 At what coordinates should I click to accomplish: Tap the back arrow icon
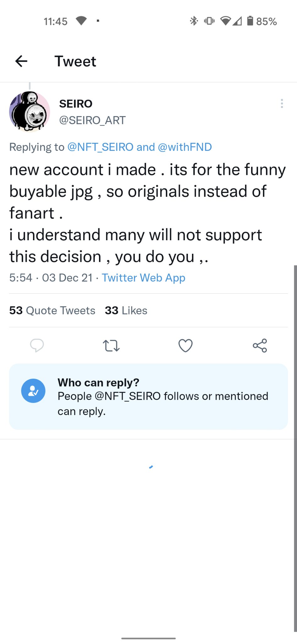tap(21, 61)
